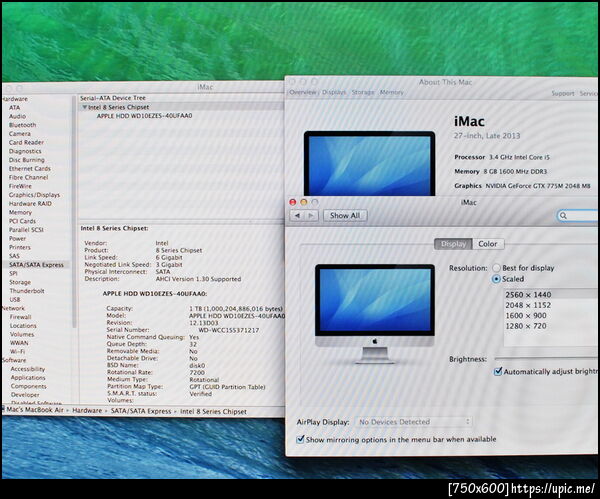The height and width of the screenshot is (499, 600).
Task: Select Applications under Software
Action: pyautogui.click(x=28, y=378)
